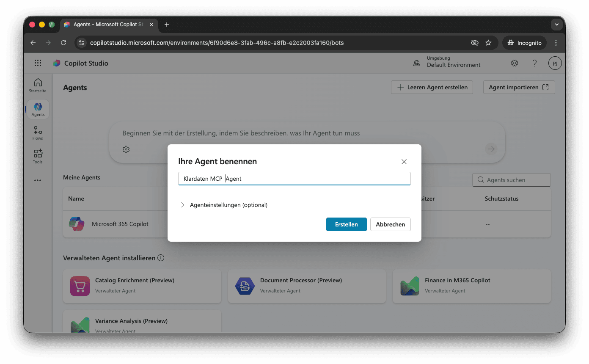This screenshot has width=589, height=364.
Task: Click Leeren Agent erstellen
Action: tap(432, 87)
